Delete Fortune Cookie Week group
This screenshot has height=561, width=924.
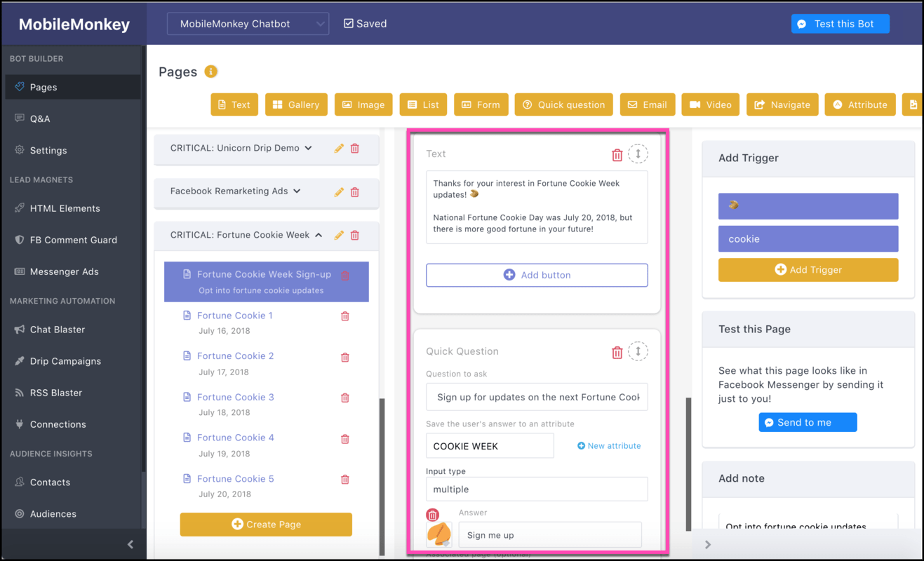(x=355, y=235)
